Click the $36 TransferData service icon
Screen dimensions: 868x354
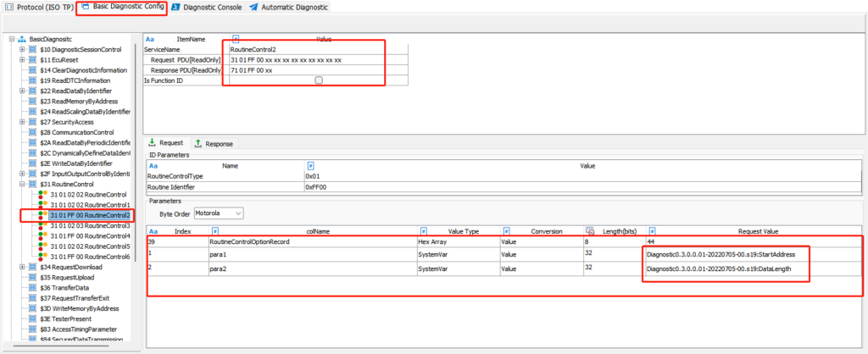(32, 288)
